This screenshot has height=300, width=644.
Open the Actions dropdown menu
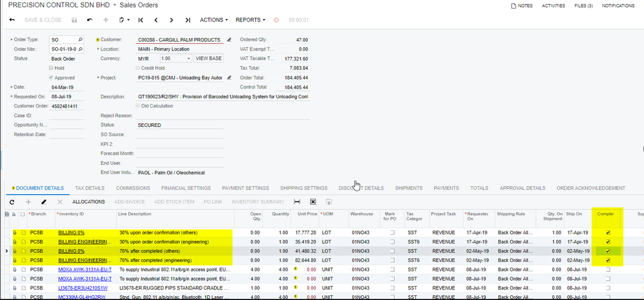(213, 20)
